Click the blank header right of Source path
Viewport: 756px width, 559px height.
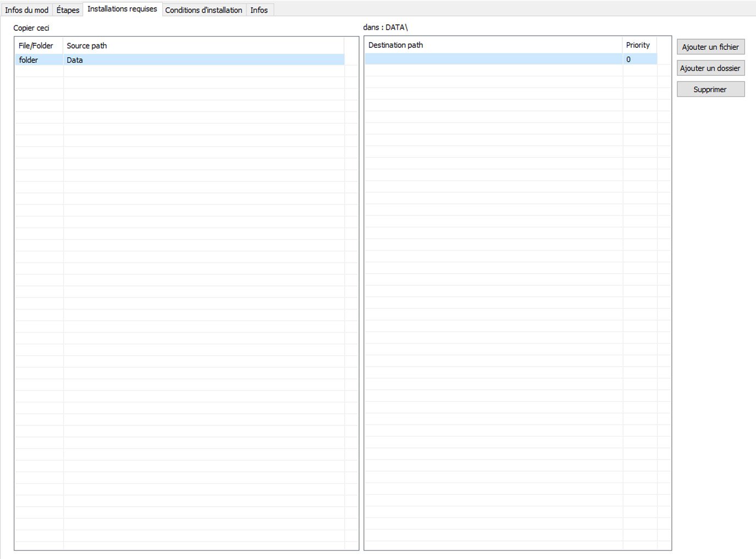tap(351, 46)
